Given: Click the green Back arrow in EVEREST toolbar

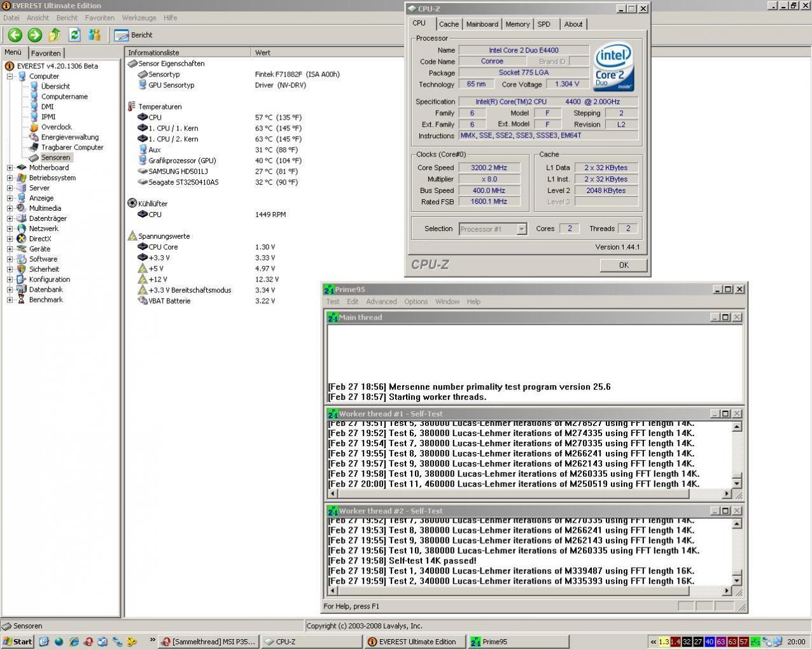Looking at the screenshot, I should pos(15,35).
